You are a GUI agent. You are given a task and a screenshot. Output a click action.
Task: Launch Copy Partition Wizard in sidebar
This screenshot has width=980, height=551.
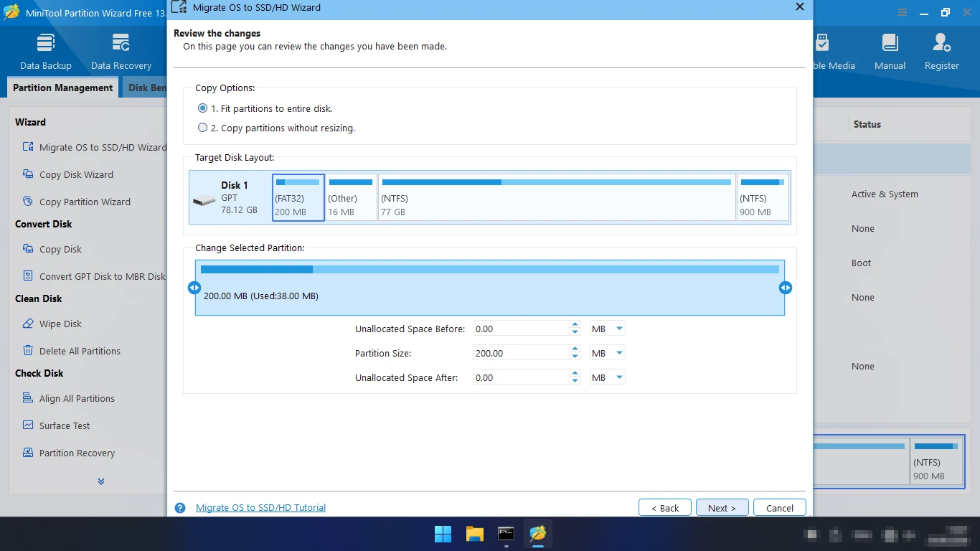(76, 202)
